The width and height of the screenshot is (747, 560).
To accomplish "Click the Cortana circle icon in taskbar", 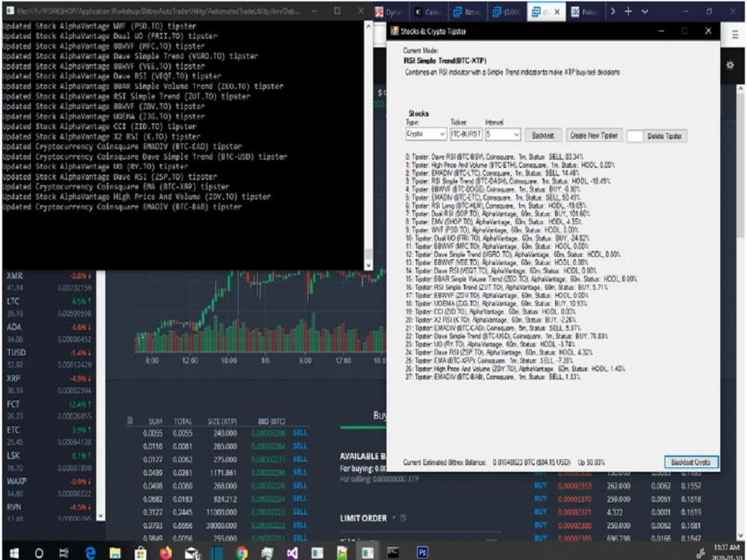I will pos(39,553).
